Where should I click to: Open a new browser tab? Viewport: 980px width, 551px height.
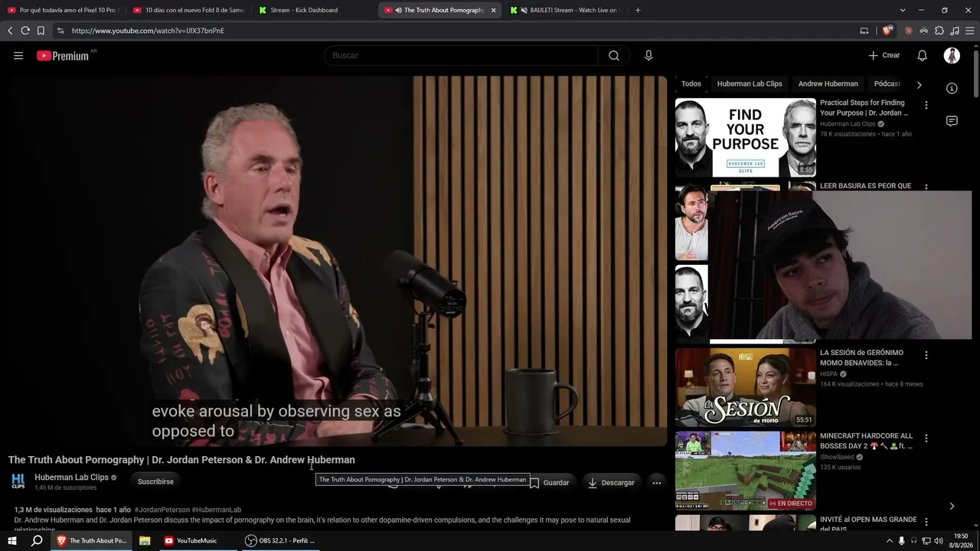[x=638, y=10]
